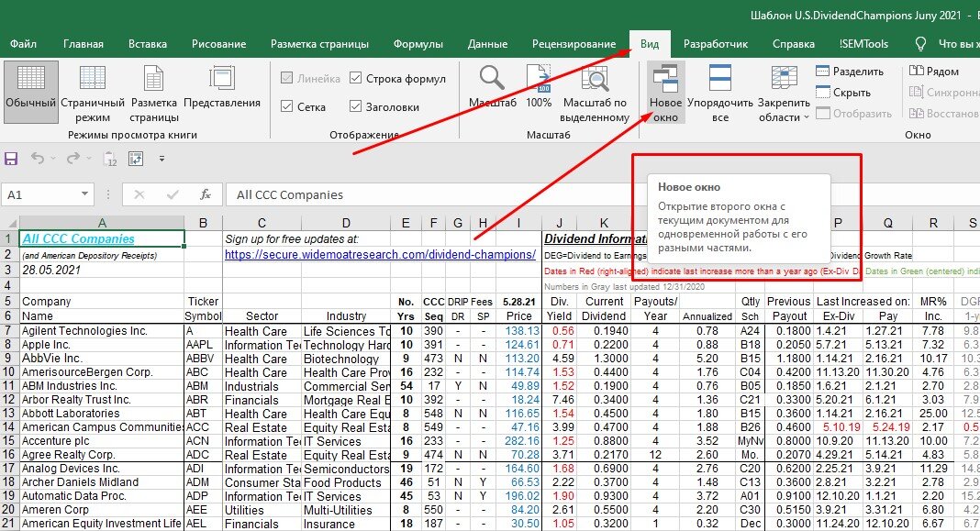
Task: Open Redo history dropdown arrow
Action: tap(87, 160)
